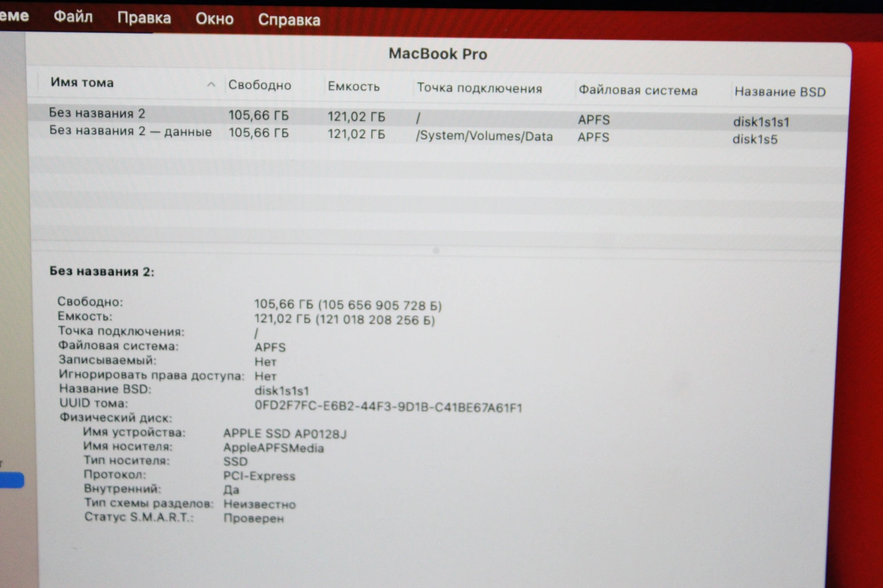Viewport: 883px width, 588px height.
Task: Select highlighted blue sidebar item
Action: (x=12, y=480)
